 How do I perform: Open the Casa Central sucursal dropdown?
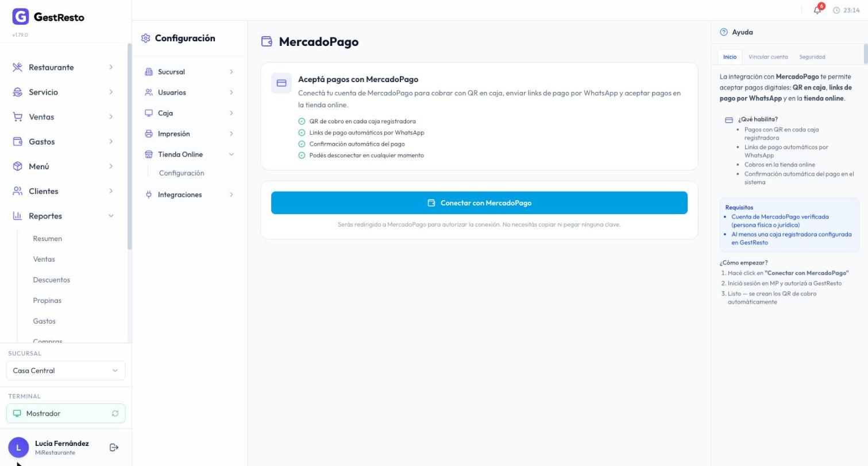pyautogui.click(x=65, y=371)
